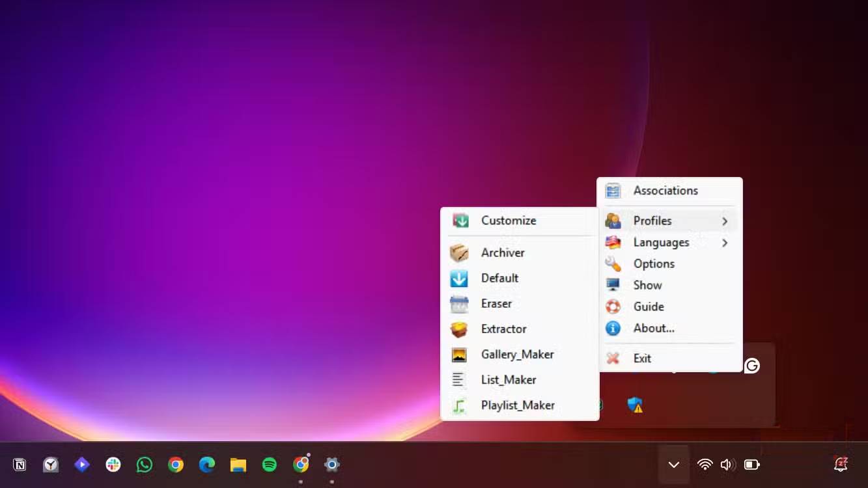
Task: Expand the Languages submenu arrow
Action: [724, 243]
